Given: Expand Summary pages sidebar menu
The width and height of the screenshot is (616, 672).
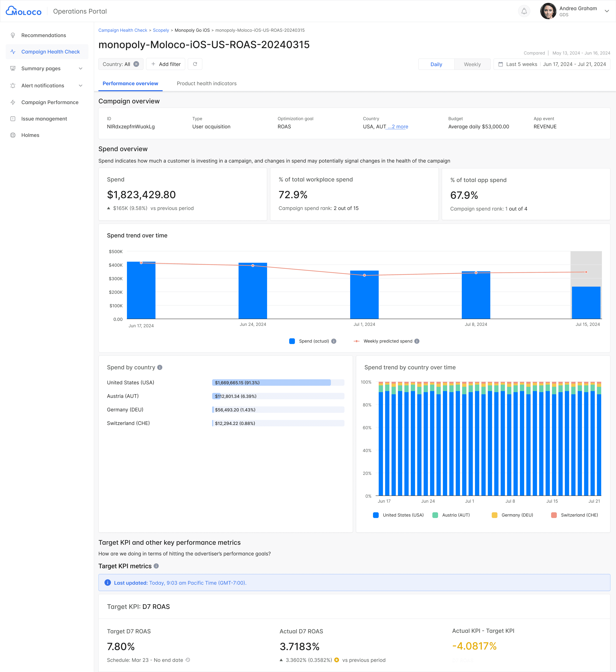Looking at the screenshot, I should pyautogui.click(x=80, y=69).
